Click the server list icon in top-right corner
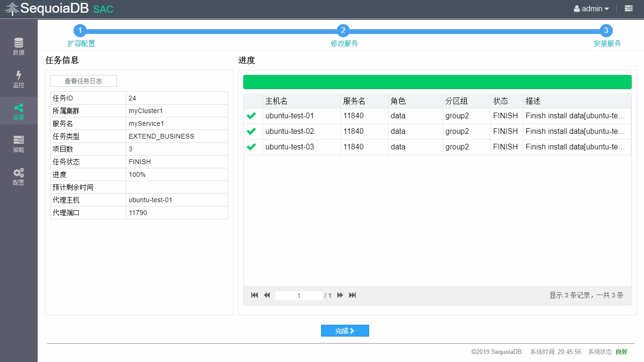The width and height of the screenshot is (644, 362). pyautogui.click(x=628, y=8)
